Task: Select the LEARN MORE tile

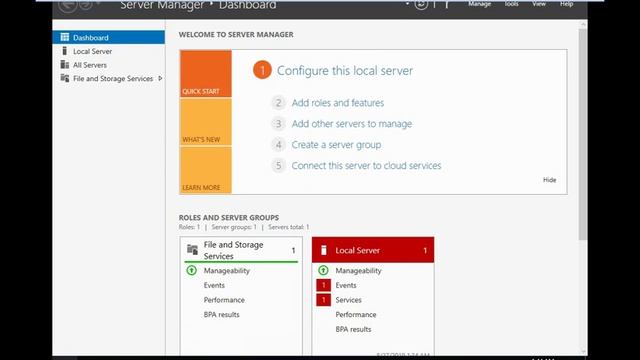Action: (206, 169)
